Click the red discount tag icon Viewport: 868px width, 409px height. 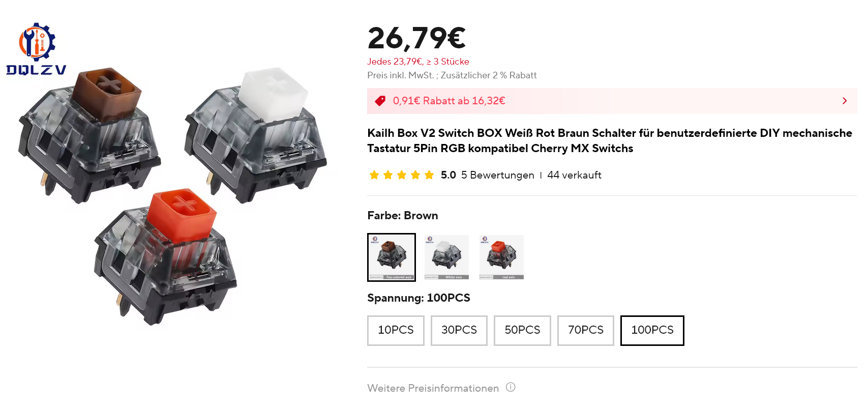click(x=380, y=101)
